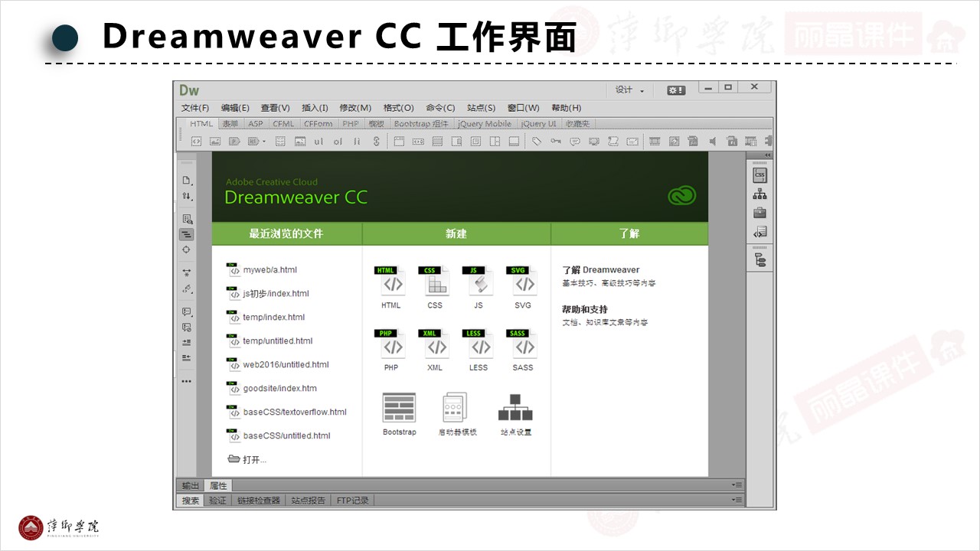980x551 pixels.
Task: Open the 编辑(E) menu
Action: (x=235, y=108)
